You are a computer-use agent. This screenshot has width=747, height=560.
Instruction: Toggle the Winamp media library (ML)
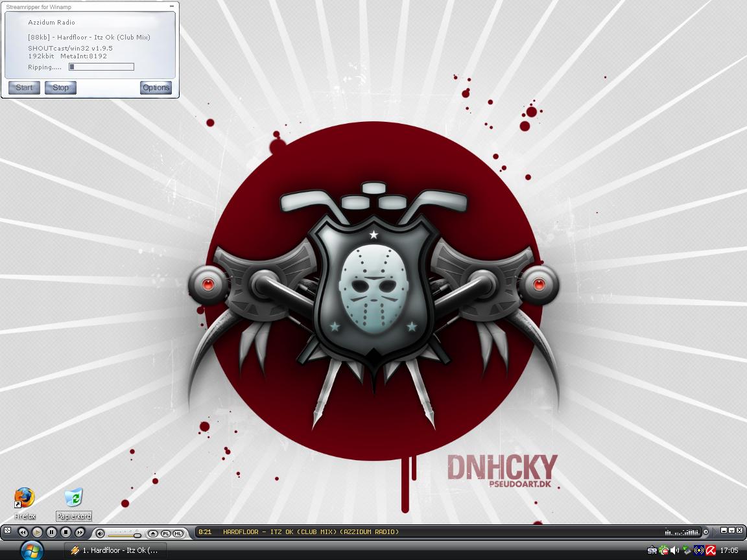point(178,534)
